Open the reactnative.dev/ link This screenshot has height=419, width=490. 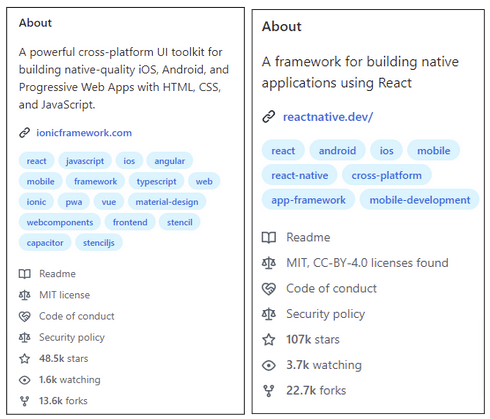328,117
